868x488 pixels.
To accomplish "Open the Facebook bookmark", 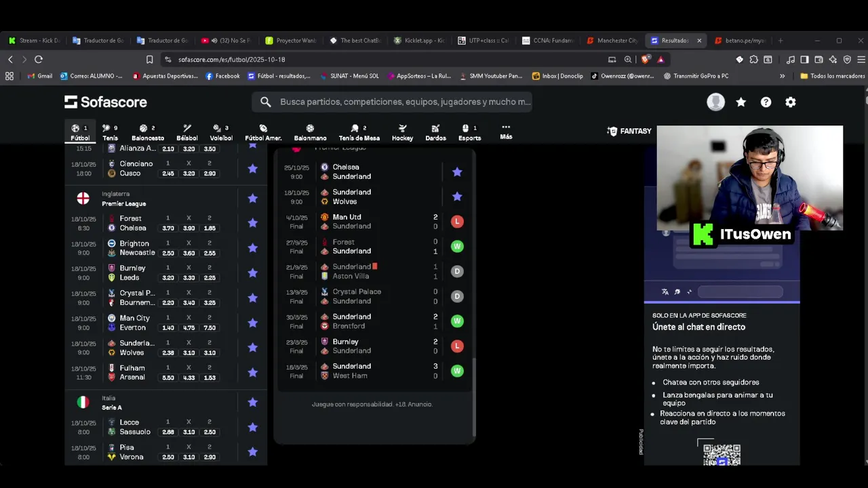I will pos(222,76).
